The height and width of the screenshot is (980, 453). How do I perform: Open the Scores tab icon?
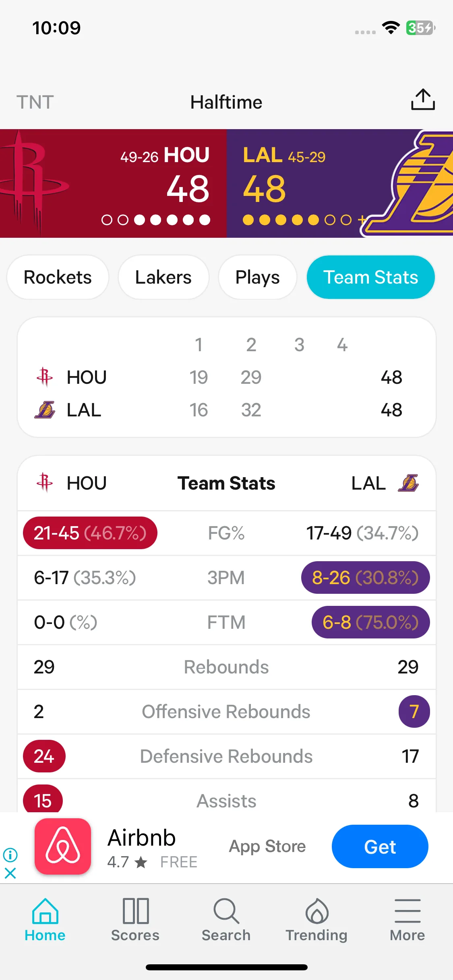coord(135,911)
